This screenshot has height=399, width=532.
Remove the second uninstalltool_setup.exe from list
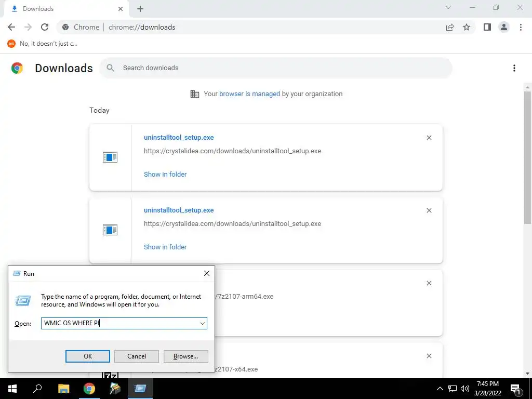tap(429, 211)
